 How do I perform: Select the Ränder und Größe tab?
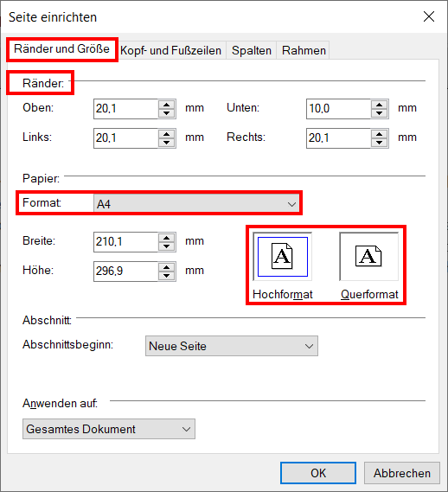coord(62,49)
